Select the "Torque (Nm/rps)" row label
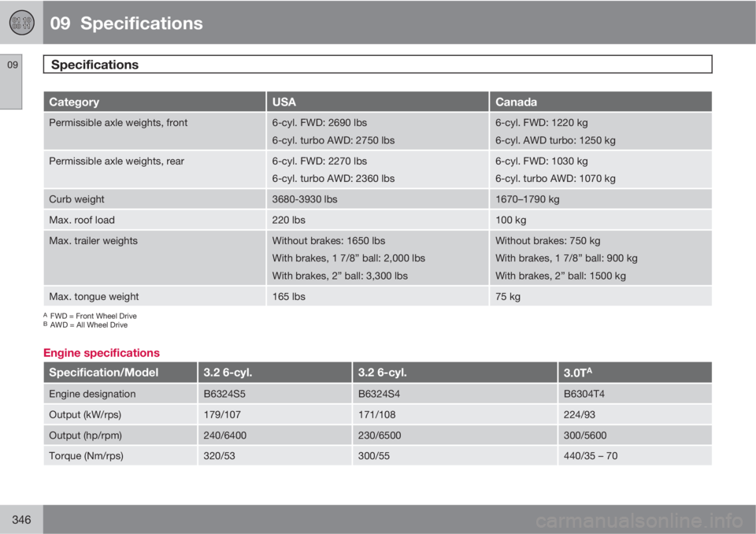756x534 pixels. [x=86, y=456]
